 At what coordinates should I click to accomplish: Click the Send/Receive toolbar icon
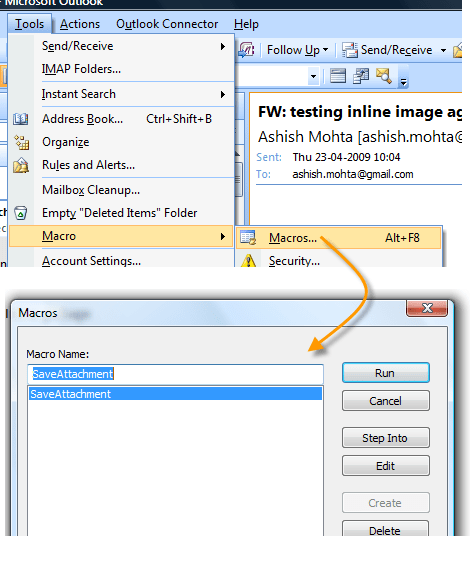(x=349, y=50)
